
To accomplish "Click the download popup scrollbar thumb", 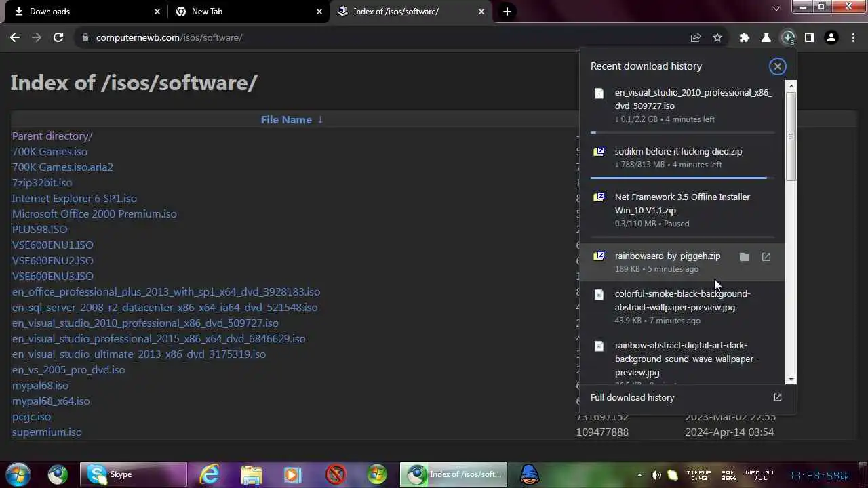I will click(x=791, y=136).
